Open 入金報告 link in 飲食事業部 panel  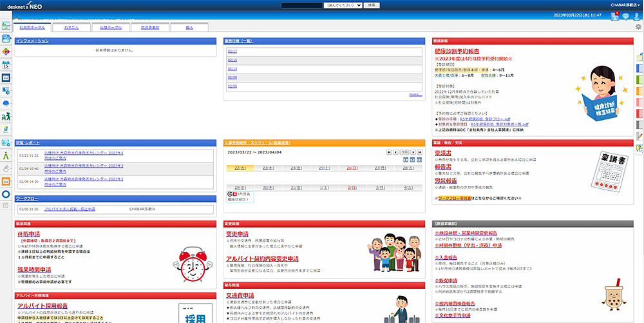[x=446, y=257]
